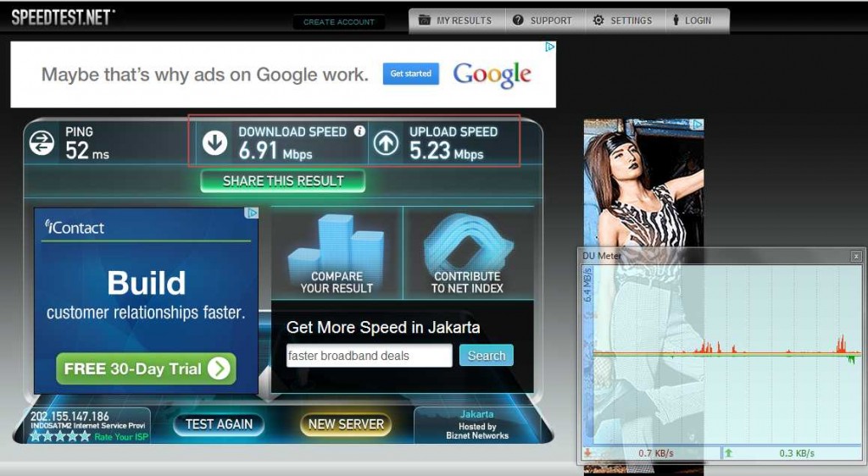
Task: Rate your ISP with the stars
Action: (60, 437)
